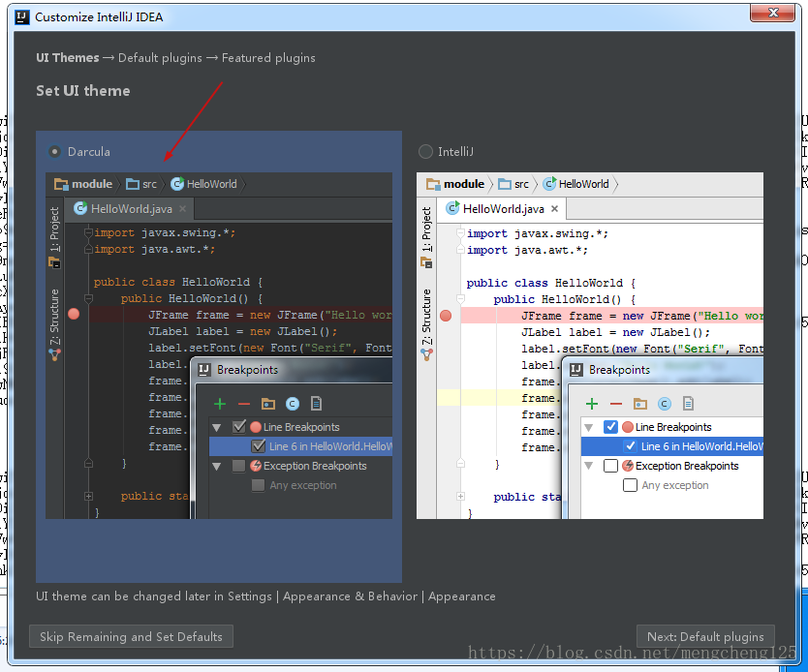The height and width of the screenshot is (672, 808).
Task: Open Z: Structure side tab in Darcula preview
Action: pyautogui.click(x=54, y=317)
